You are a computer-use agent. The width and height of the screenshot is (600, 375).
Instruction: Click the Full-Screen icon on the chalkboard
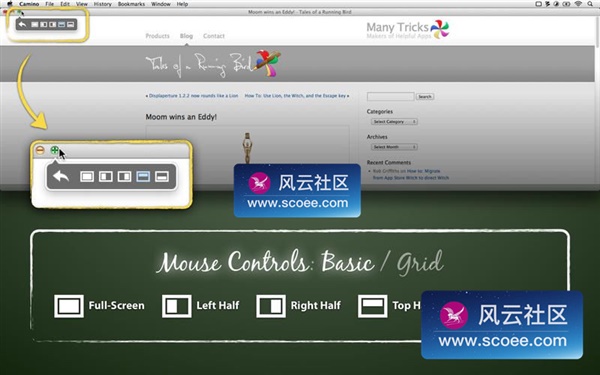[69, 306]
